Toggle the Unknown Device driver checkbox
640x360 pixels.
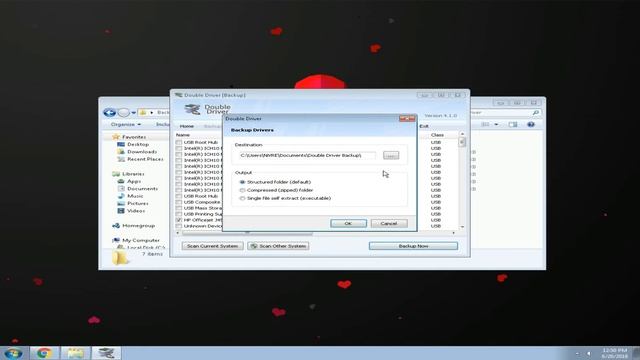[x=179, y=226]
